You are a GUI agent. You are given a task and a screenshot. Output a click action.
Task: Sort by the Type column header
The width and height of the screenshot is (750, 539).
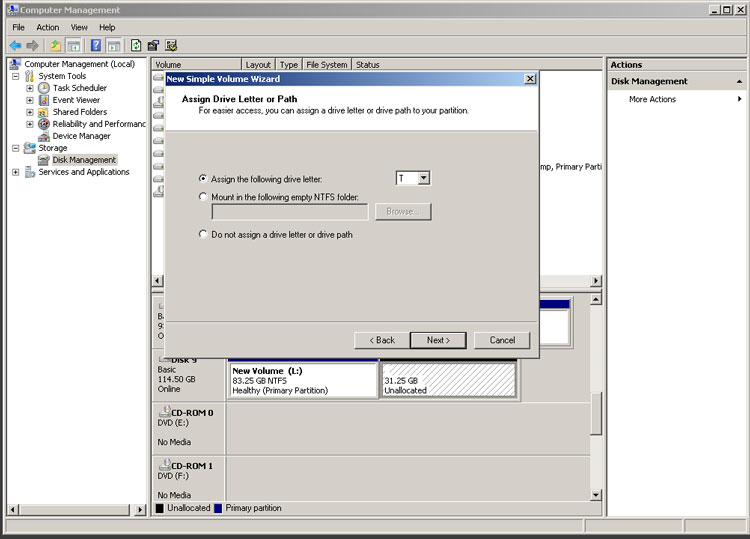click(288, 65)
